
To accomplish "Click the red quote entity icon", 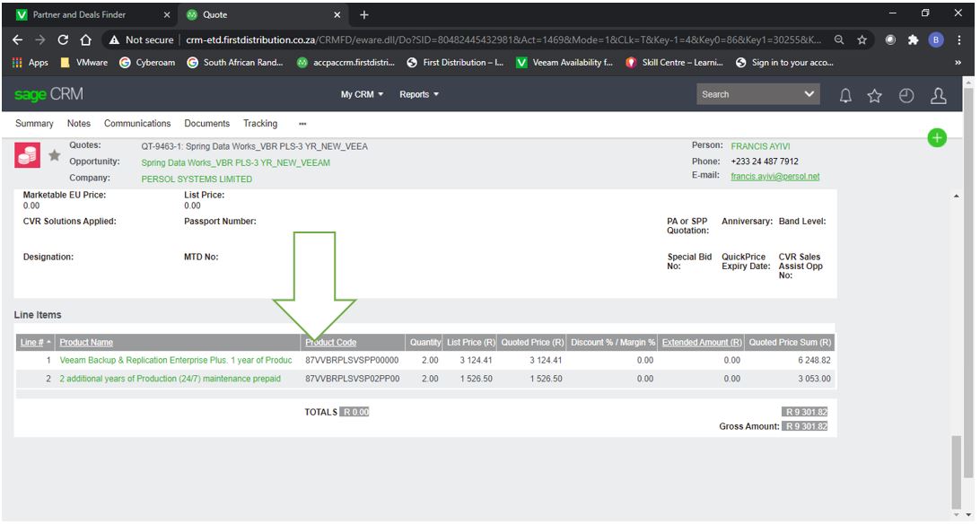I will 27,154.
